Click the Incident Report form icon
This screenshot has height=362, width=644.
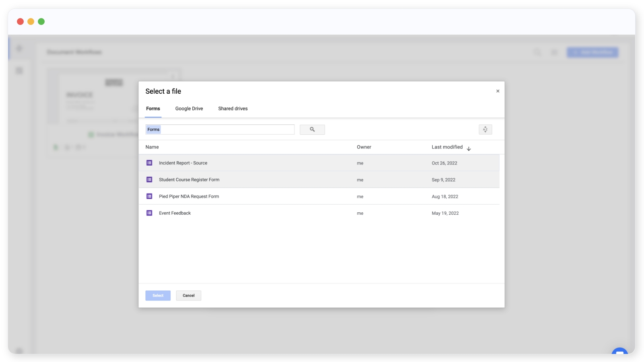(149, 163)
